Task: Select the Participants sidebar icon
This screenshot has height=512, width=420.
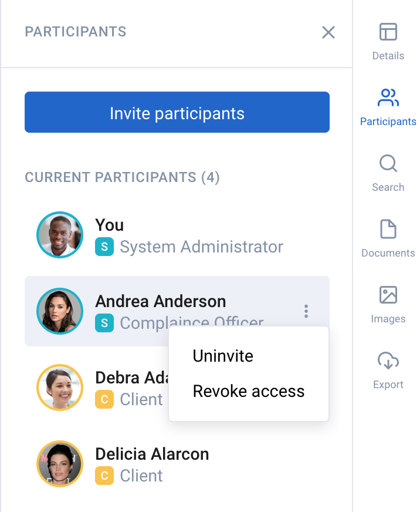Action: click(x=388, y=97)
